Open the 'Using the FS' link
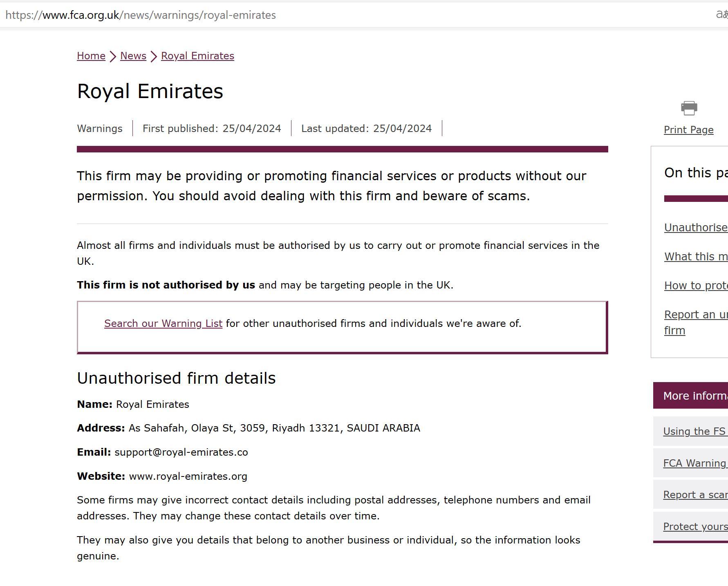Image resolution: width=728 pixels, height=586 pixels. [694, 432]
